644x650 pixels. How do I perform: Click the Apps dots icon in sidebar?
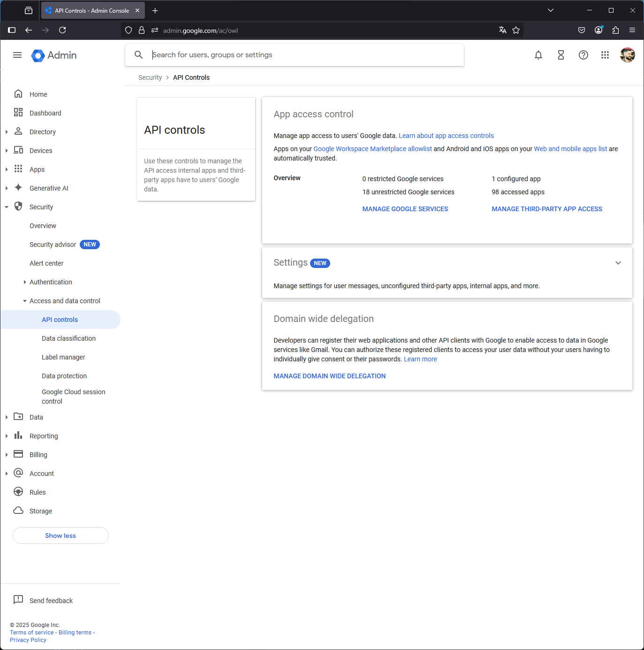(x=18, y=169)
